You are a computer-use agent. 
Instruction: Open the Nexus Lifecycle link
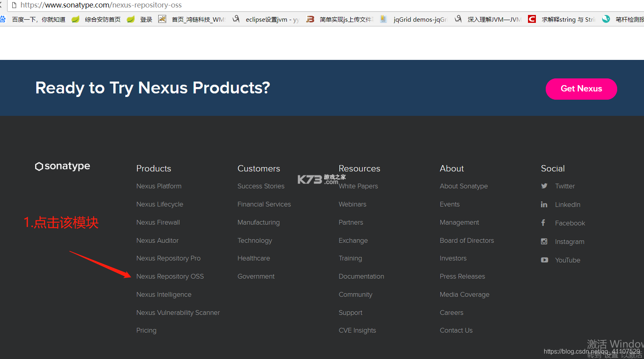tap(160, 204)
